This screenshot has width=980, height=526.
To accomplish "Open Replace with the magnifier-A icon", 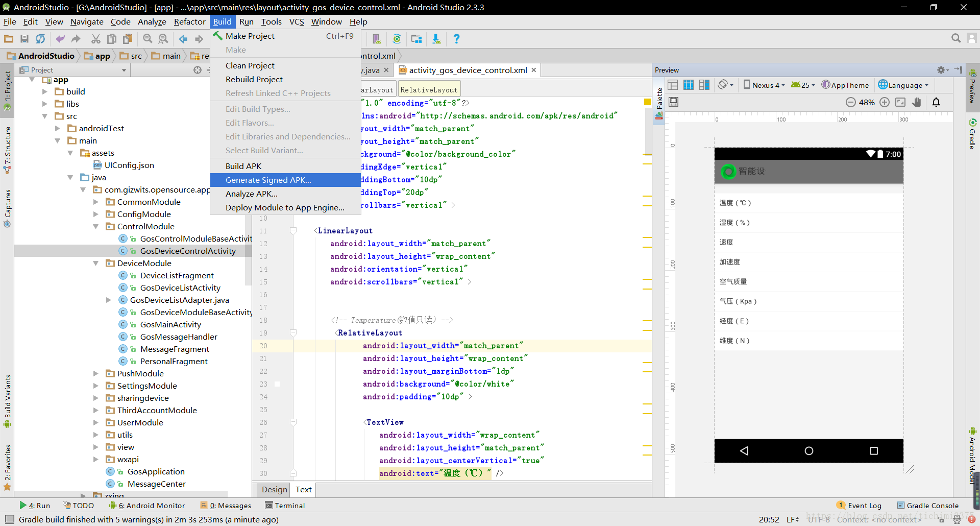I will point(163,39).
